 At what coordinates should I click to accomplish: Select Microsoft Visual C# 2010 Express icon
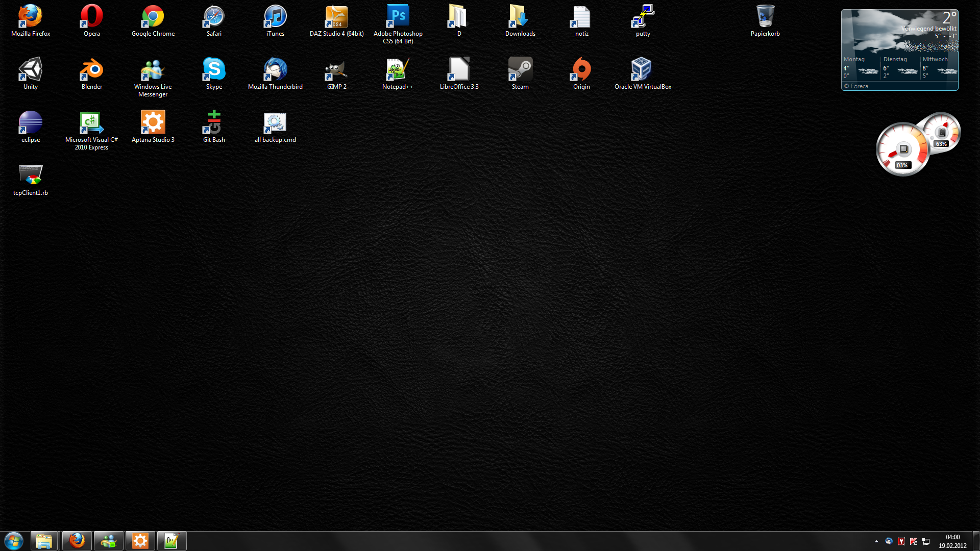click(x=92, y=131)
